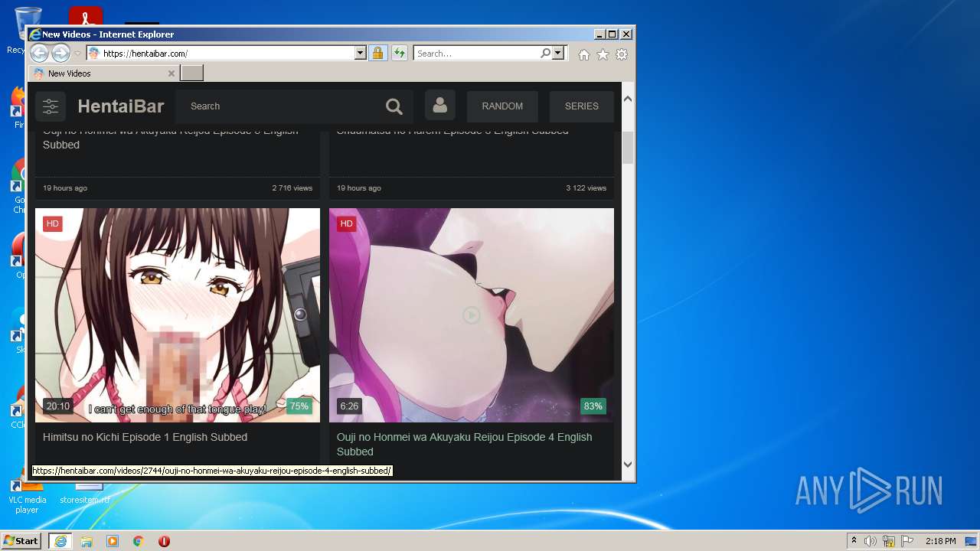Click the 2 716 views text
Screen dimensions: 980x551
coord(292,188)
